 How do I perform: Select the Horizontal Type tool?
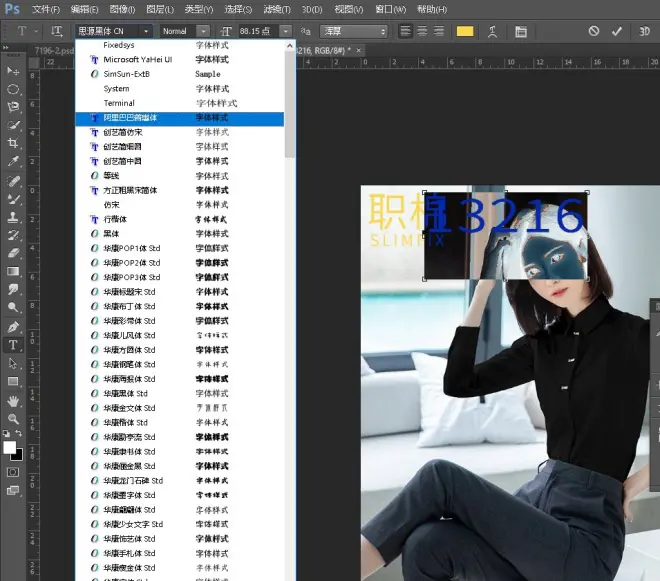pyautogui.click(x=13, y=345)
